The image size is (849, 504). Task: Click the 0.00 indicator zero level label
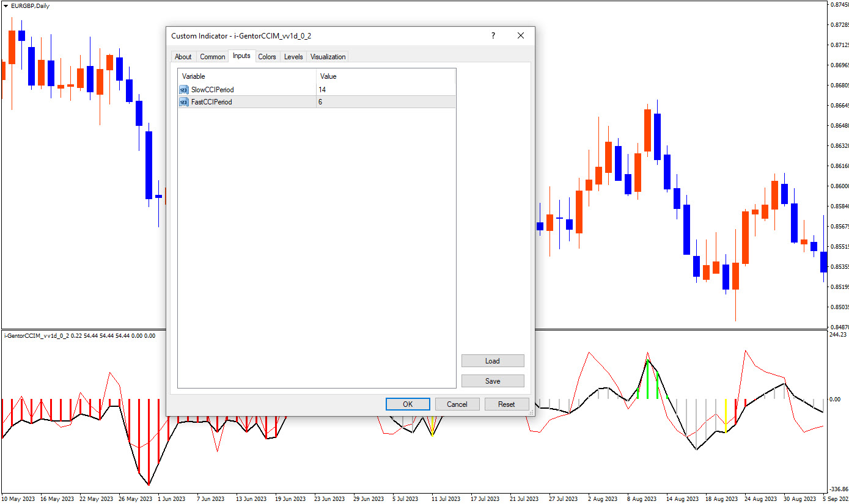pos(835,400)
